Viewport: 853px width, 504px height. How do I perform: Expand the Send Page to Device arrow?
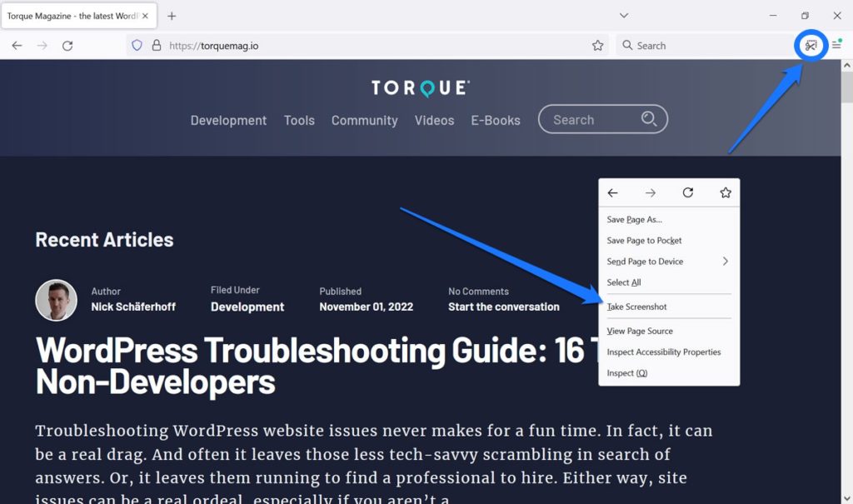tap(726, 262)
